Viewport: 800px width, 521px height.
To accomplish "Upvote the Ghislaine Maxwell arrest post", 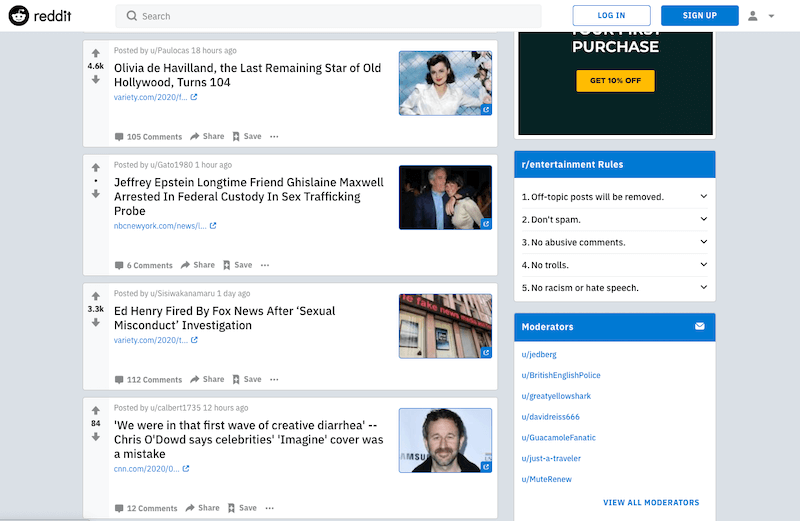I will point(95,167).
